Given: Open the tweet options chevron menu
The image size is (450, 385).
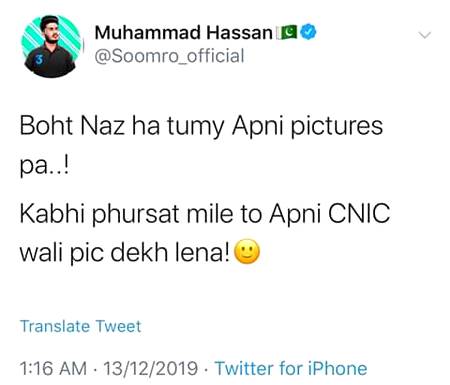Looking at the screenshot, I should [425, 35].
